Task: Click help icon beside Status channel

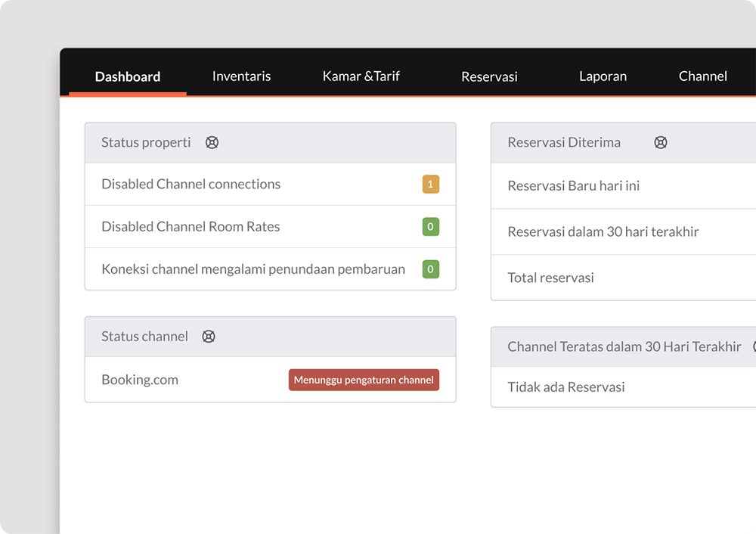Action: (209, 337)
